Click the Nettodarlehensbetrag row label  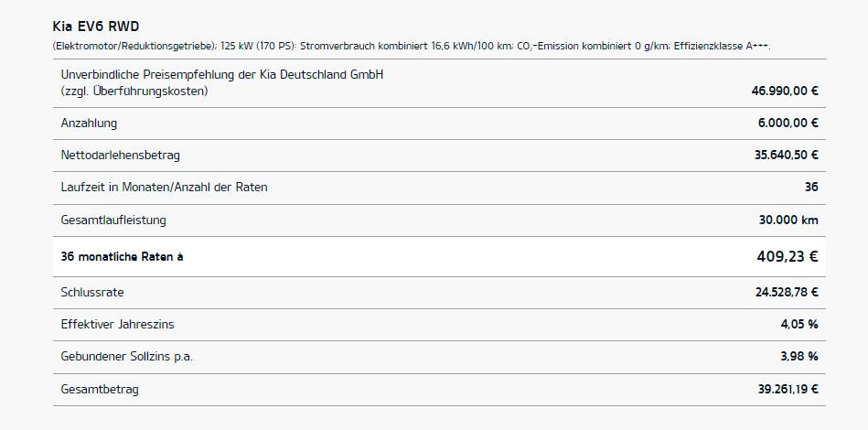[x=120, y=156]
